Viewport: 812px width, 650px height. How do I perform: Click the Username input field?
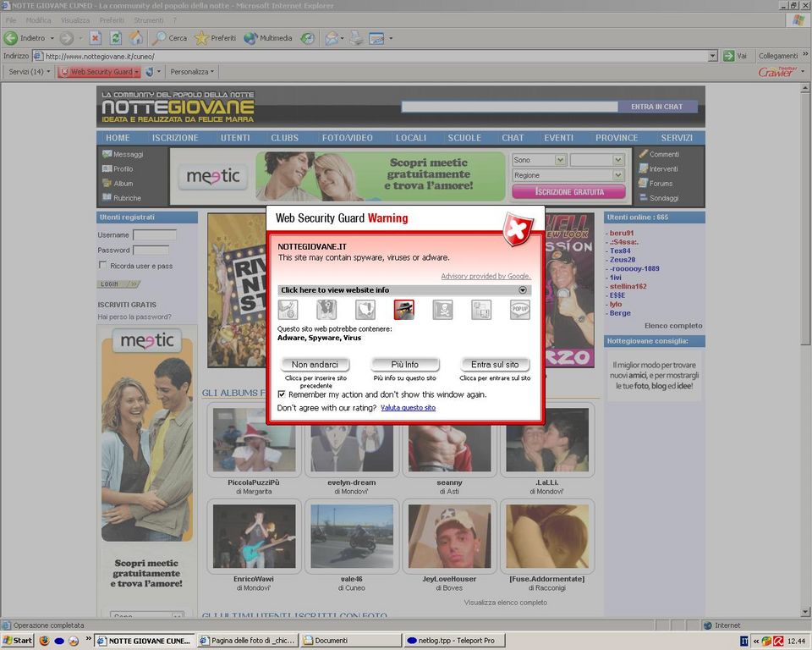point(155,235)
